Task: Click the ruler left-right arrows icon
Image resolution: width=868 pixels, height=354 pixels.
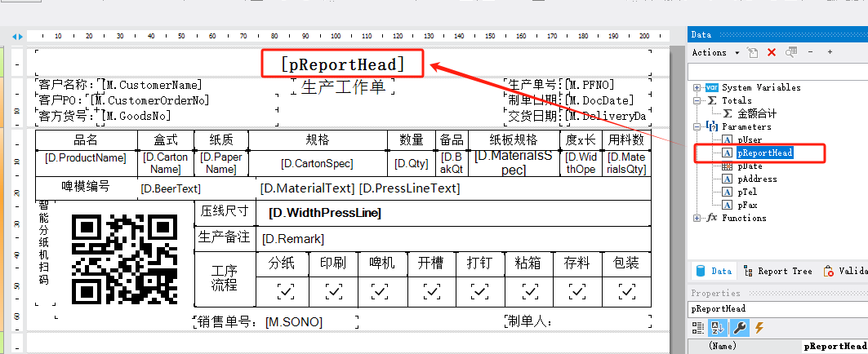Action: tap(18, 37)
